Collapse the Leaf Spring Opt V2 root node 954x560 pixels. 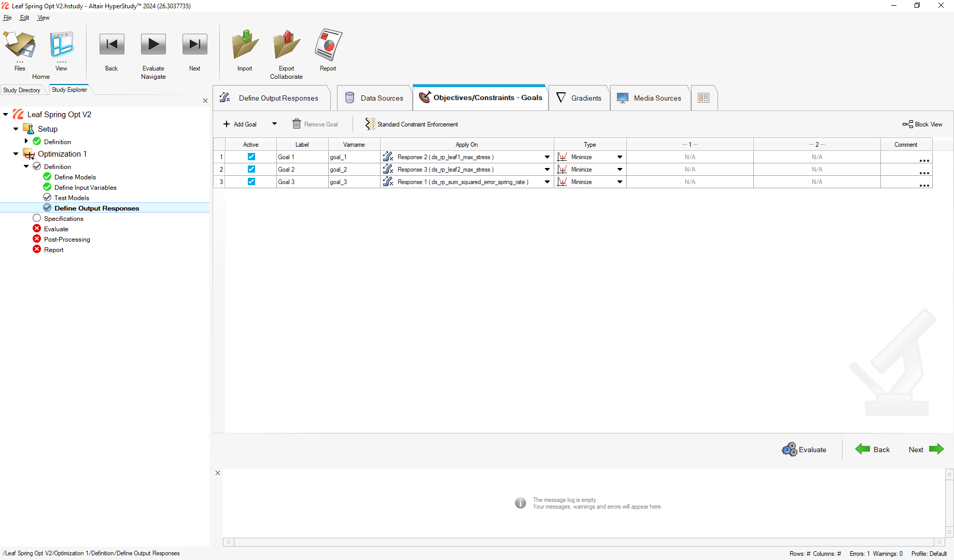click(x=6, y=115)
